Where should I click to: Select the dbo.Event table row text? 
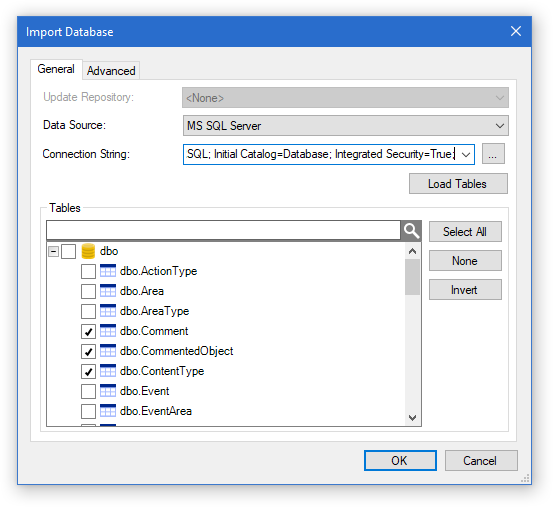point(145,391)
